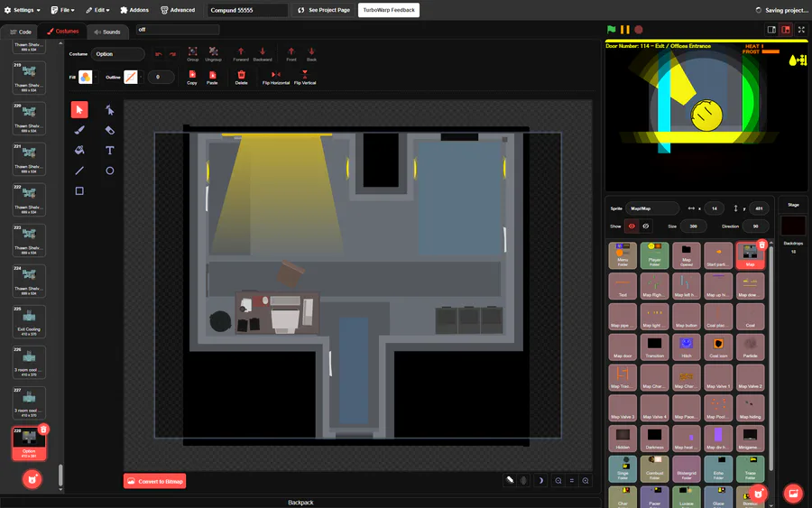Click Flip Horizontal

(276, 78)
